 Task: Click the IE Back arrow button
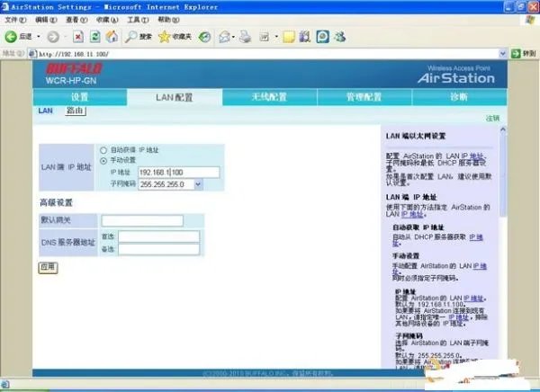[x=10, y=37]
